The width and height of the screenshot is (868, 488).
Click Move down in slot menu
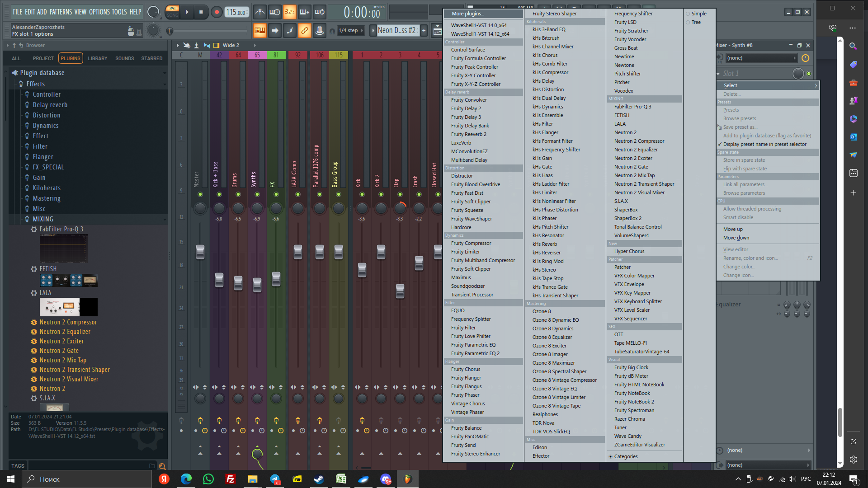tap(736, 238)
